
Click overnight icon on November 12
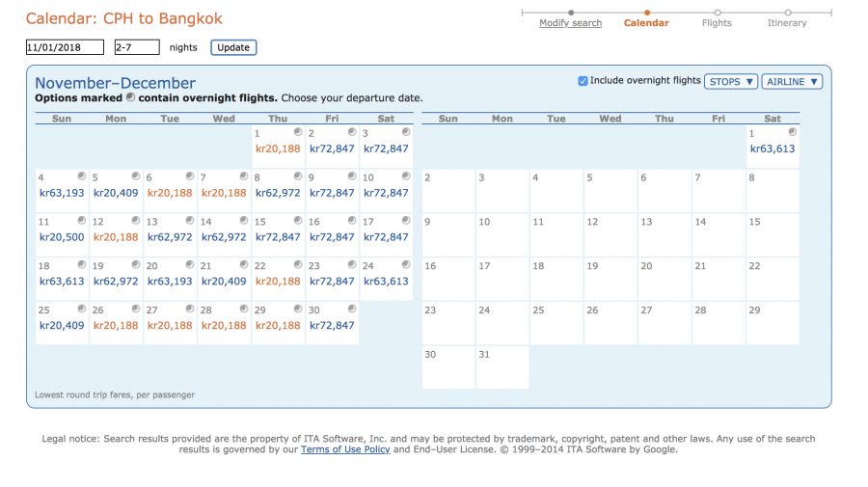click(136, 221)
